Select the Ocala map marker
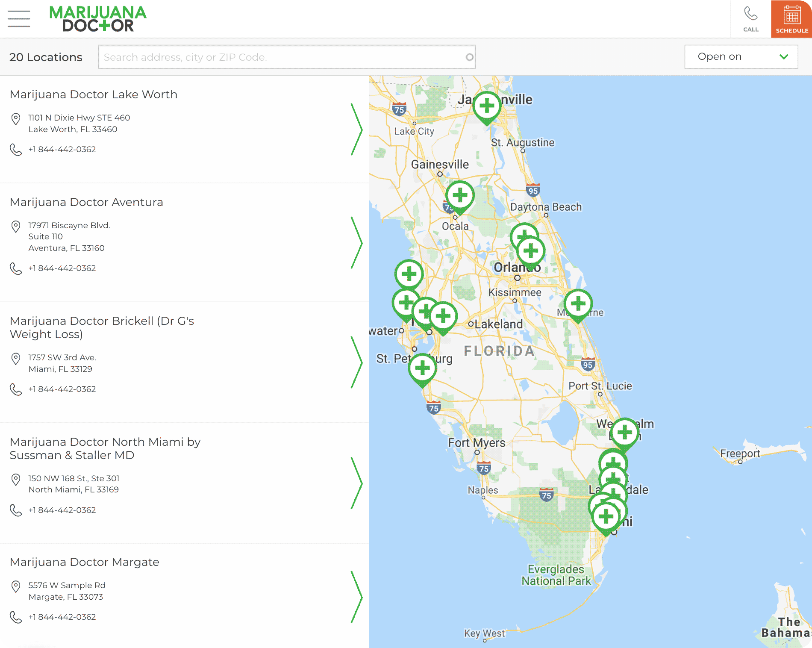The image size is (812, 648). 460,197
